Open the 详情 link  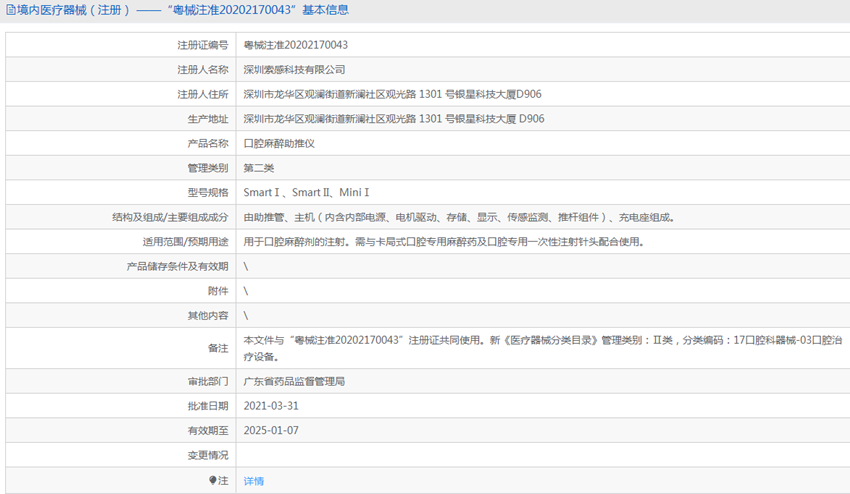point(254,481)
